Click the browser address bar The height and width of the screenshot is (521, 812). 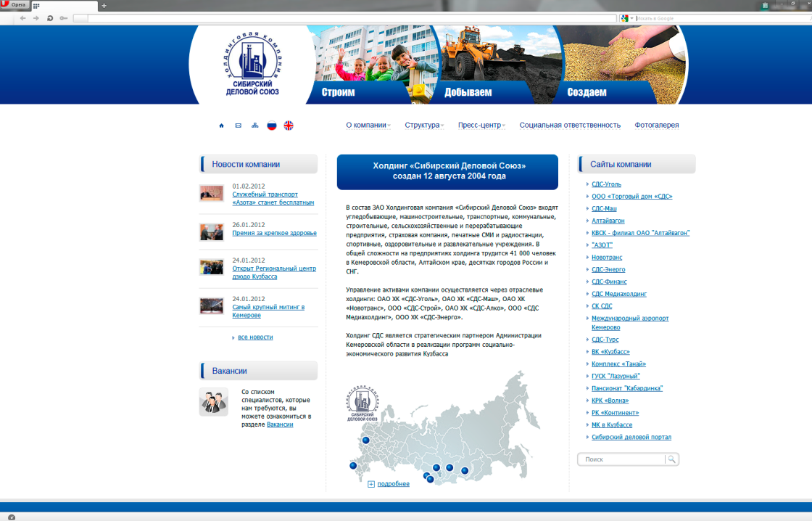[x=344, y=18]
